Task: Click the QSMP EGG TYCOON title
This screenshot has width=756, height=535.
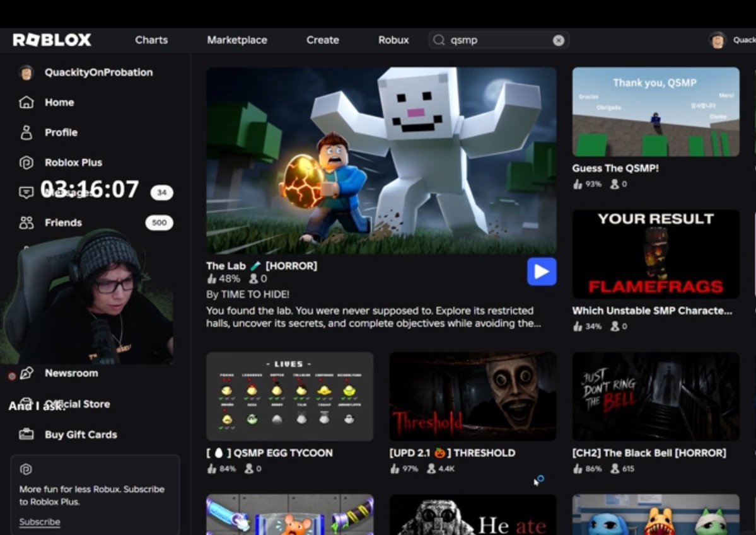Action: (x=269, y=453)
